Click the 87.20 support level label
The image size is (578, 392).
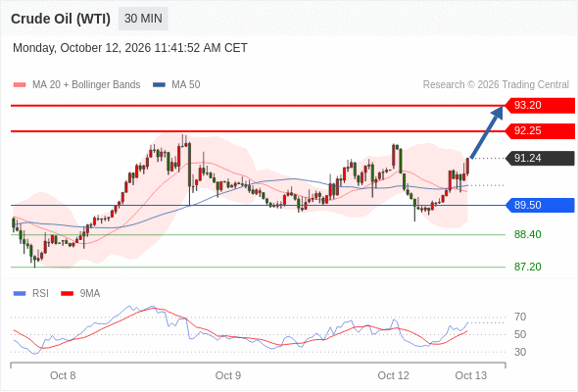coord(527,267)
